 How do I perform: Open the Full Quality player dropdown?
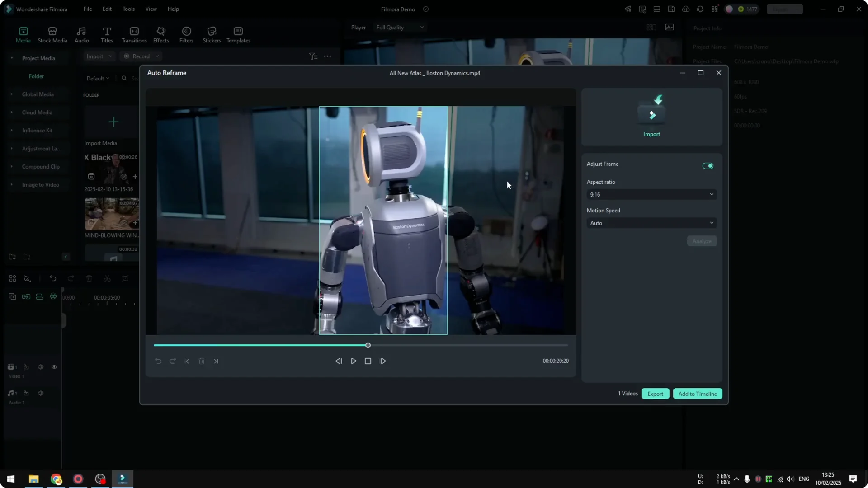click(400, 28)
